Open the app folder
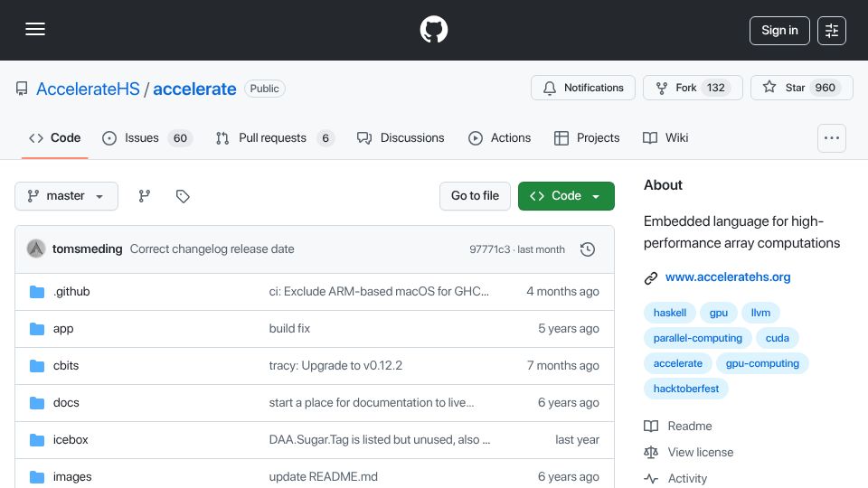This screenshot has height=488, width=868. 63,329
